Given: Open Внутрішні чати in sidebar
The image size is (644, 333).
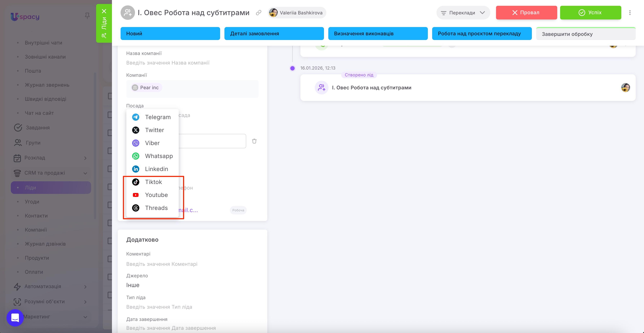Looking at the screenshot, I should tap(44, 43).
